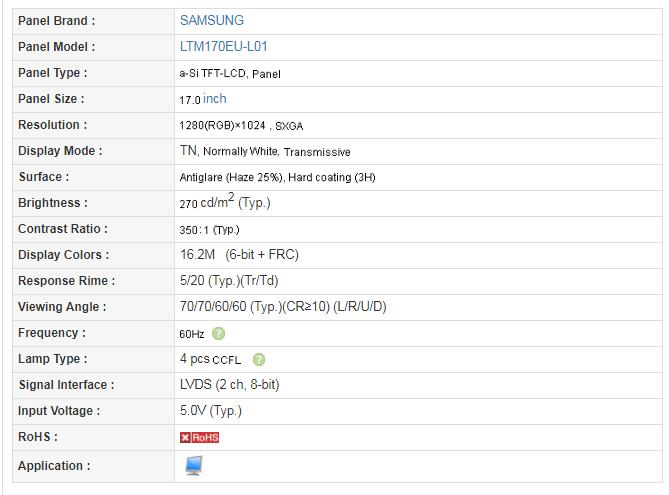
Task: Select the 'Input Voltage :' label
Action: (x=59, y=411)
